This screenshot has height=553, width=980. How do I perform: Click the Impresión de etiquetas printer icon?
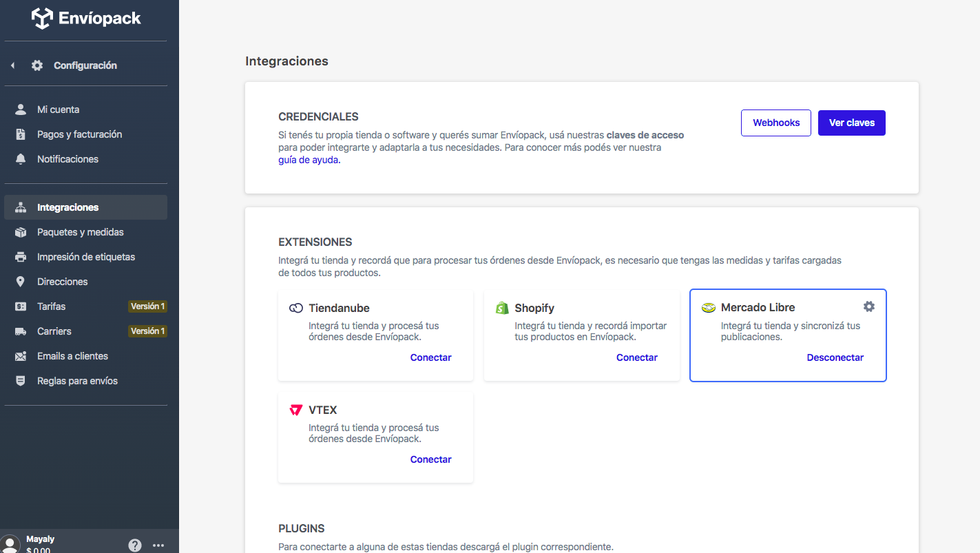21,257
